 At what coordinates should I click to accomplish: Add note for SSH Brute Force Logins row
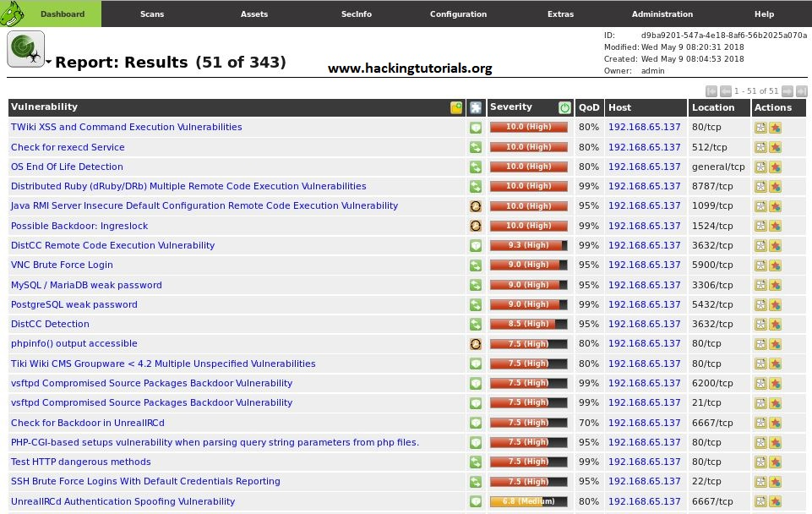[760, 482]
